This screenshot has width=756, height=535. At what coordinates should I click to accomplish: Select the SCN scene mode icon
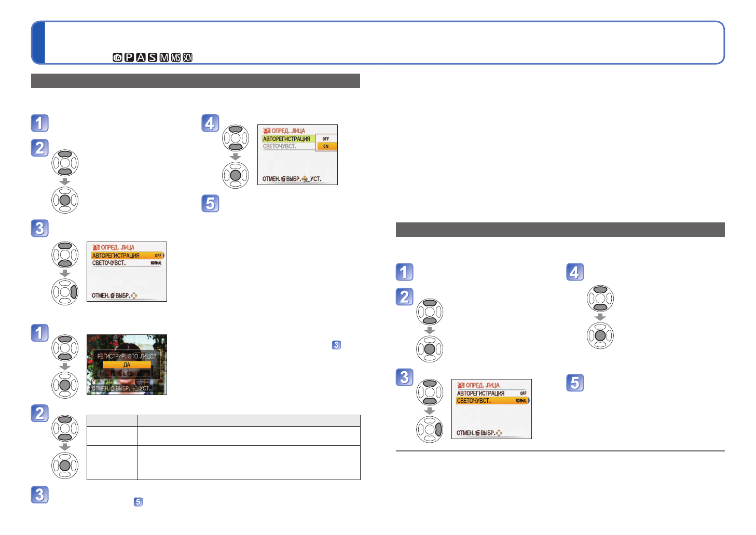(187, 58)
